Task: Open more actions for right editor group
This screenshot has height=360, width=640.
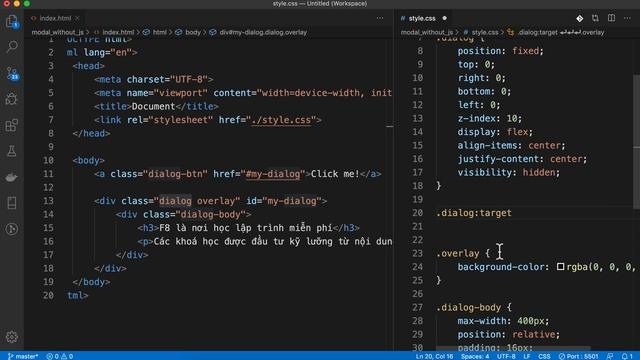Action: [x=627, y=18]
